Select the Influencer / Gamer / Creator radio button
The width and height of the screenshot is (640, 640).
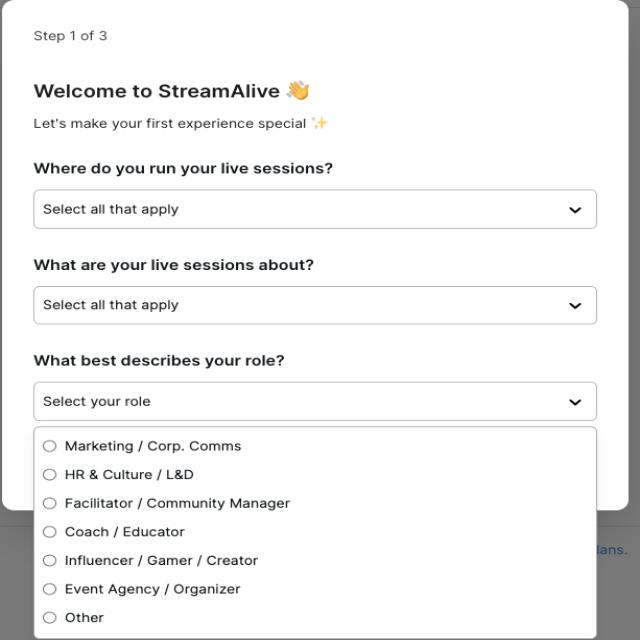click(x=49, y=560)
